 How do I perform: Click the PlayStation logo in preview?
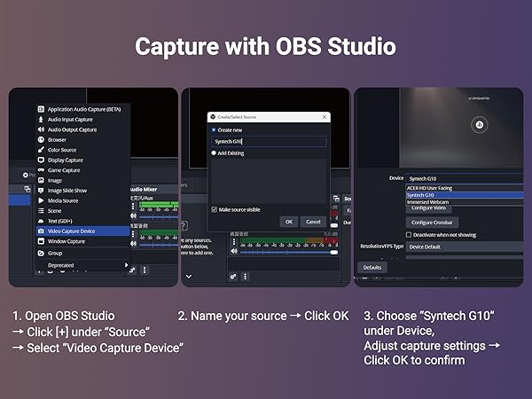[x=480, y=124]
